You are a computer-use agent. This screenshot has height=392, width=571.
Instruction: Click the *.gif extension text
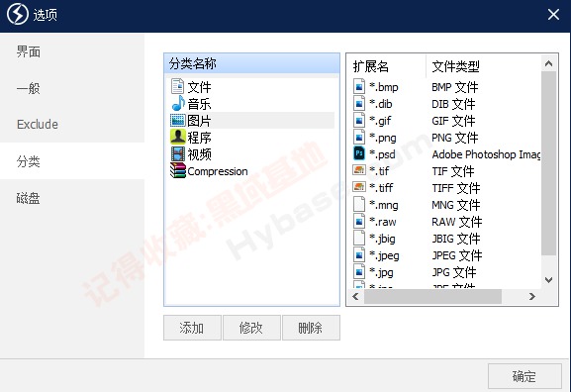pyautogui.click(x=380, y=121)
